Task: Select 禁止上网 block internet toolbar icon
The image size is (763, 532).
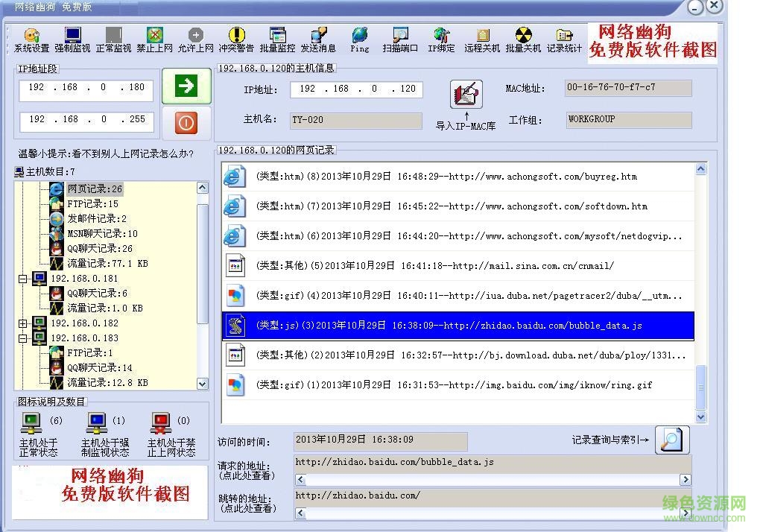Action: tap(154, 40)
